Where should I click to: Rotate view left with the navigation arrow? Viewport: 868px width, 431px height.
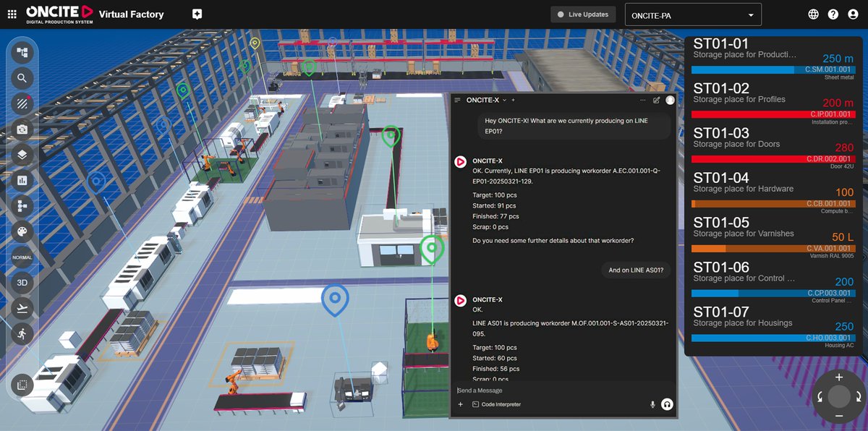point(820,396)
